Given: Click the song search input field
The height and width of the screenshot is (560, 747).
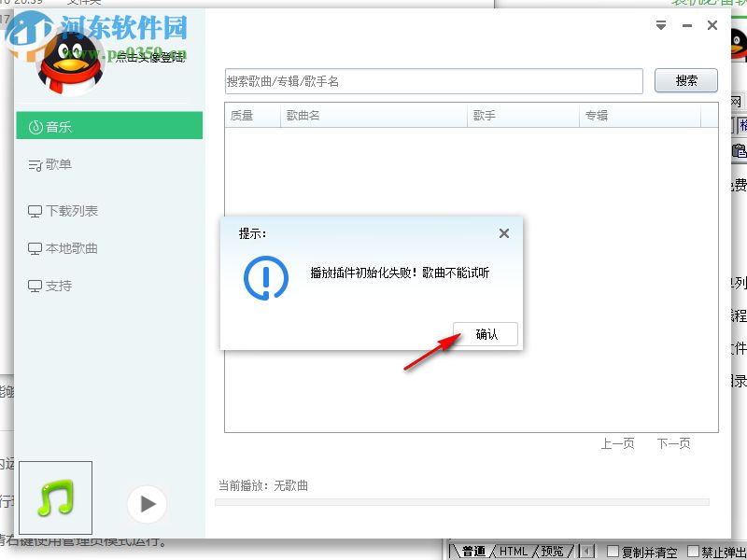Looking at the screenshot, I should click(x=431, y=81).
